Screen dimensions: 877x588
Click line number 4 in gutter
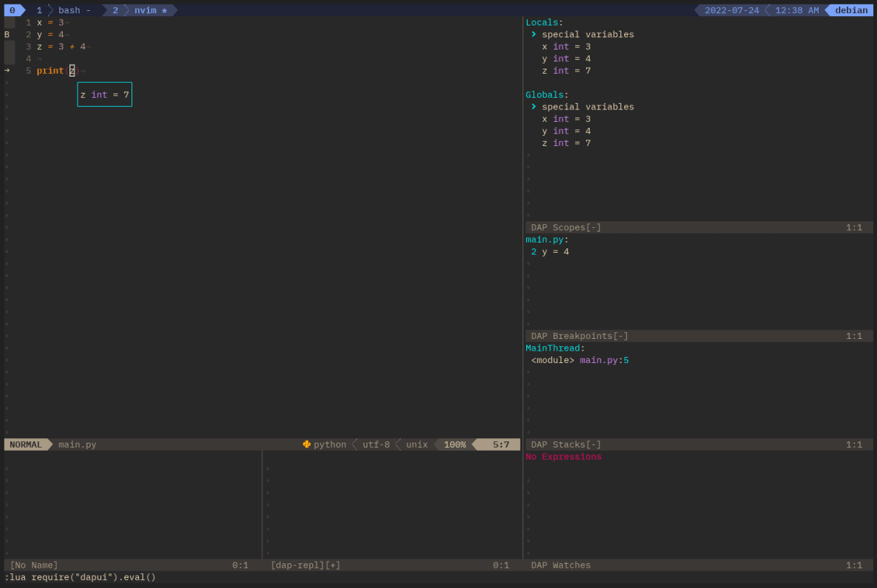pos(29,58)
